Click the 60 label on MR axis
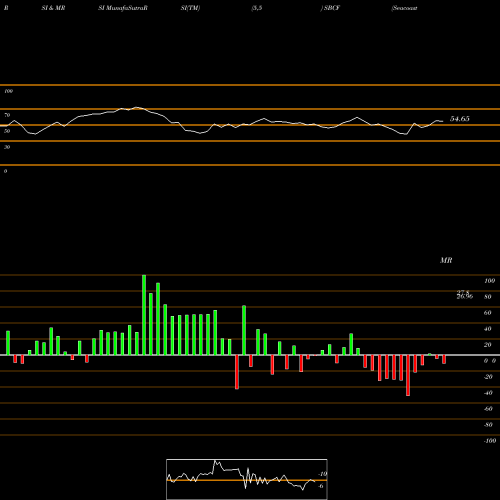The image size is (500, 500). (x=488, y=313)
